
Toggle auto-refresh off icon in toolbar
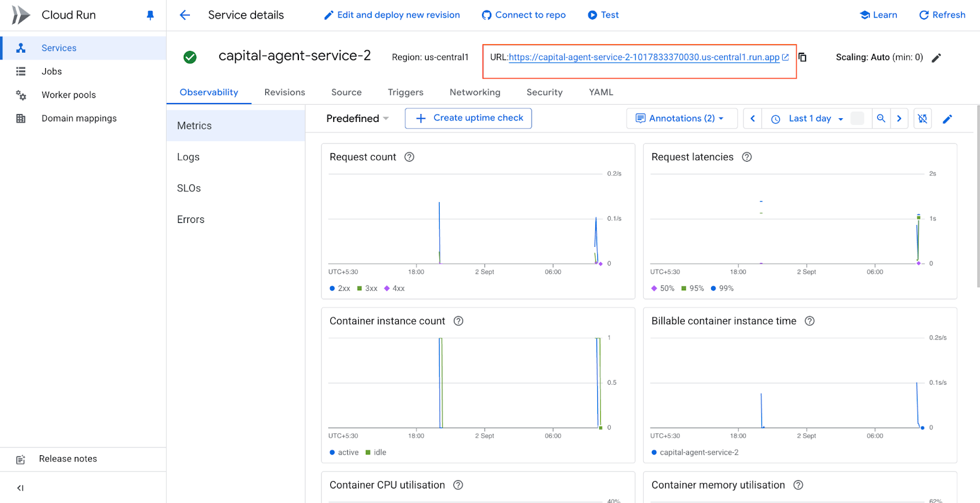pyautogui.click(x=922, y=119)
